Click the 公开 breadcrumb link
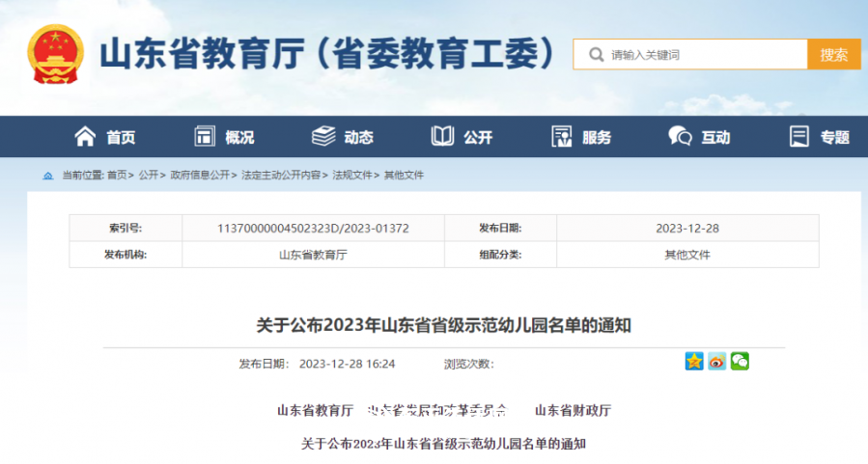The image size is (868, 464). 148,176
